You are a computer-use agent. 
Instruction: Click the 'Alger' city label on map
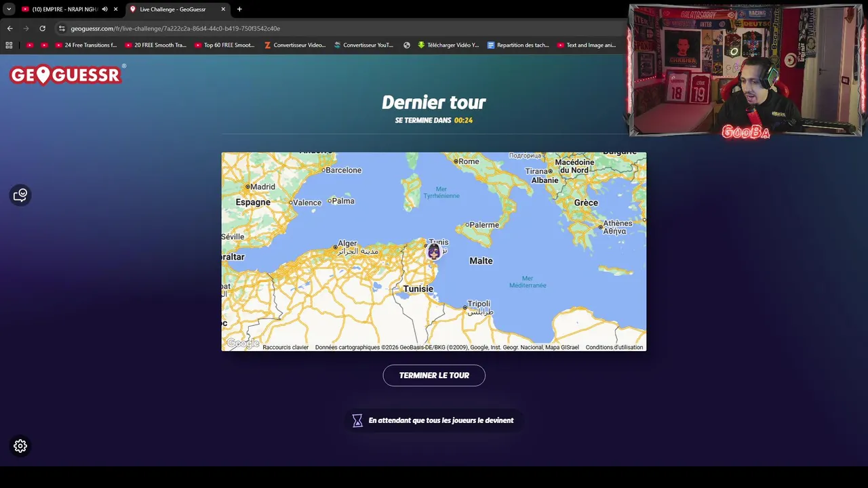[347, 243]
